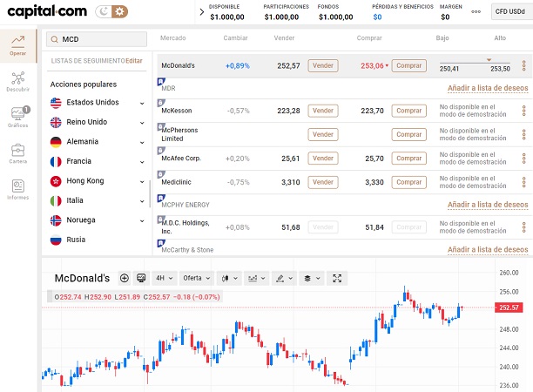Screen dimensions: 533x392
Task: Open McPhersons Limited row options menu
Action: [523, 135]
